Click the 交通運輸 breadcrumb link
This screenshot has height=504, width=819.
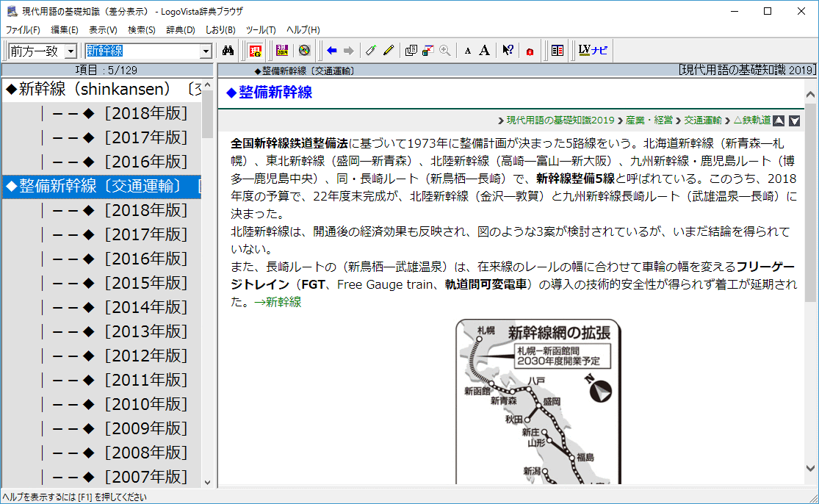702,120
